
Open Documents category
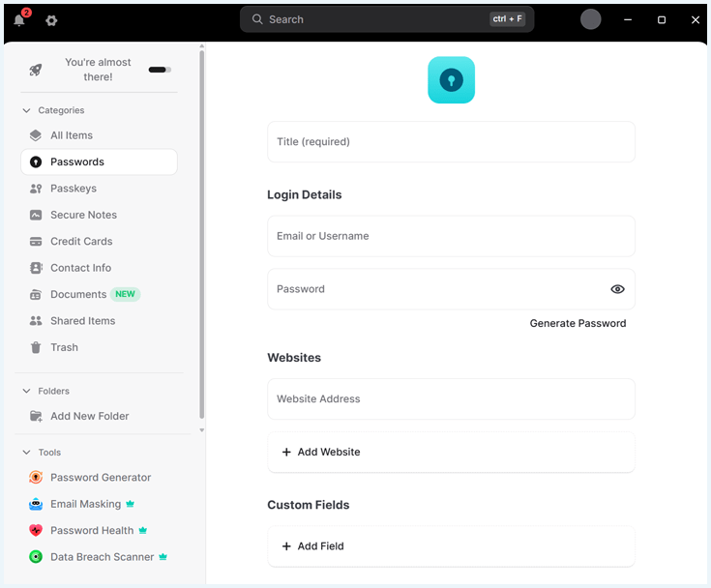click(99, 295)
